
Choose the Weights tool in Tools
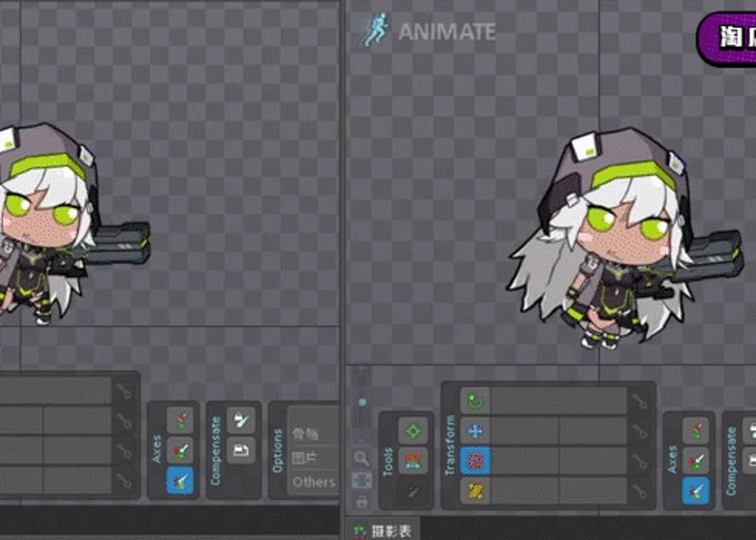coord(413,461)
